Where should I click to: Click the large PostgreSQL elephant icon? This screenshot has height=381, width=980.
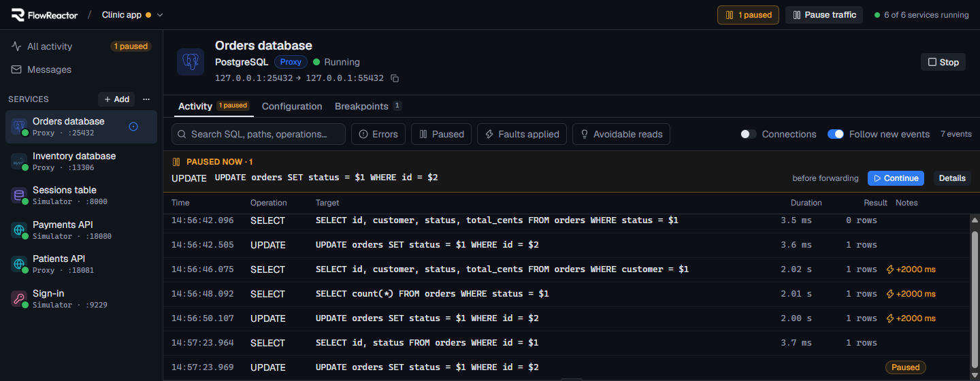(191, 62)
